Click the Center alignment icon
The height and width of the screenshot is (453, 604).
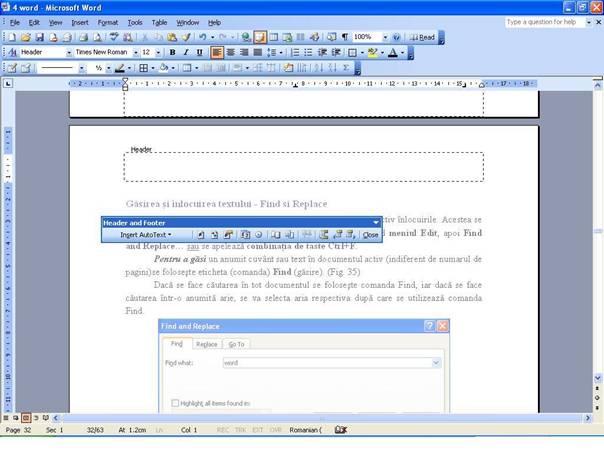[x=230, y=52]
